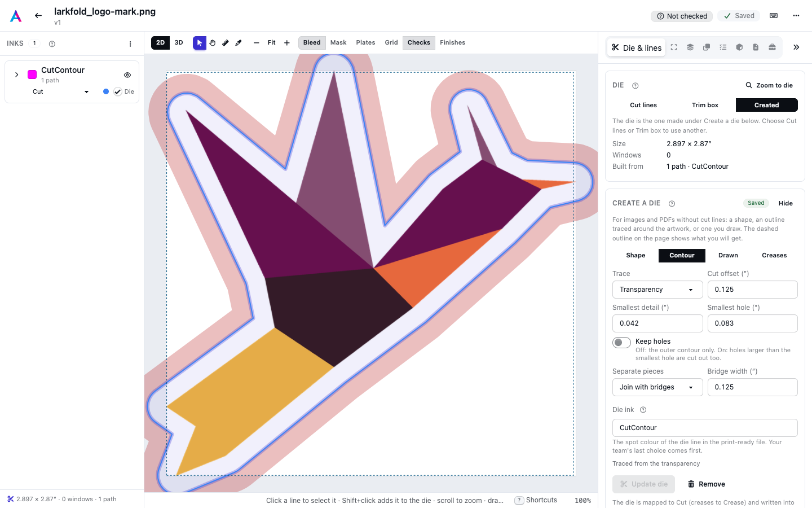This screenshot has width=812, height=508.
Task: Open the keyboard icon in the header
Action: pyautogui.click(x=774, y=16)
